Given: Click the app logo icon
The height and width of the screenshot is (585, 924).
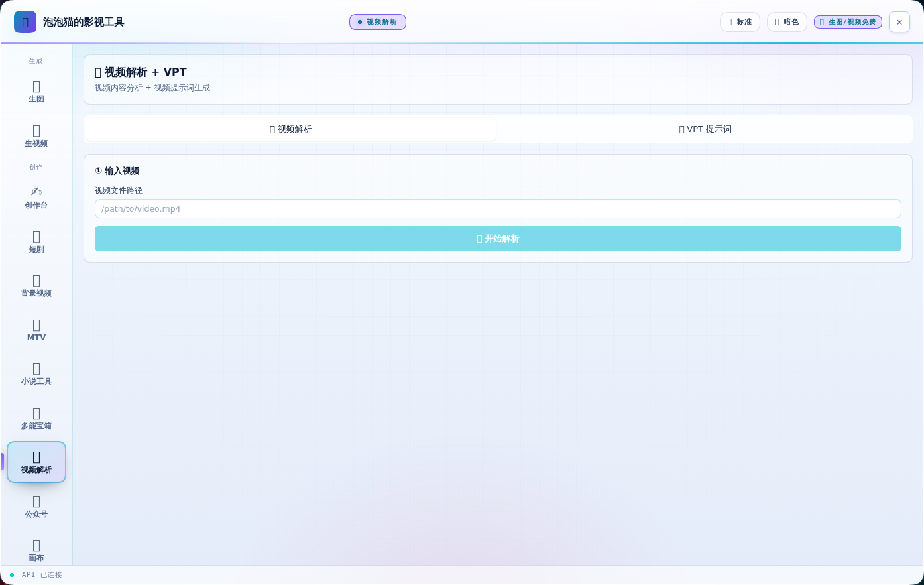Looking at the screenshot, I should (25, 22).
